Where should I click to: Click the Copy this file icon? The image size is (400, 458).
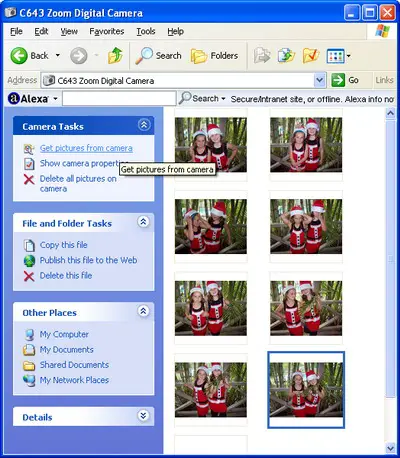(29, 245)
